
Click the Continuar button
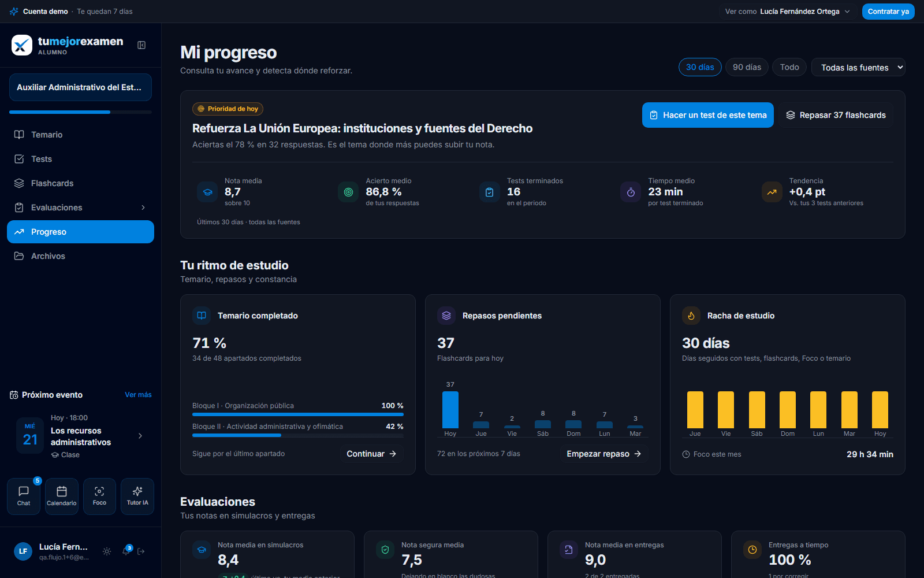[x=371, y=454]
